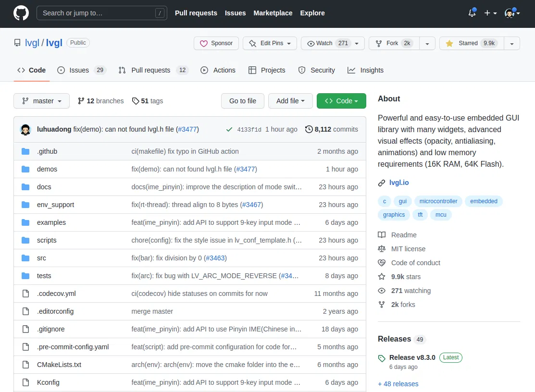
Task: Fork the lvgl repository
Action: 394,43
